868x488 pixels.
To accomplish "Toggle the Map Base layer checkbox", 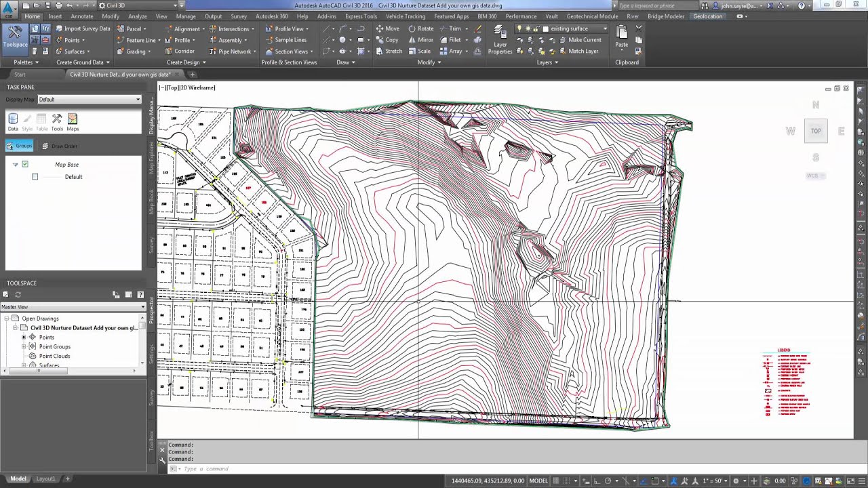I will (x=25, y=164).
